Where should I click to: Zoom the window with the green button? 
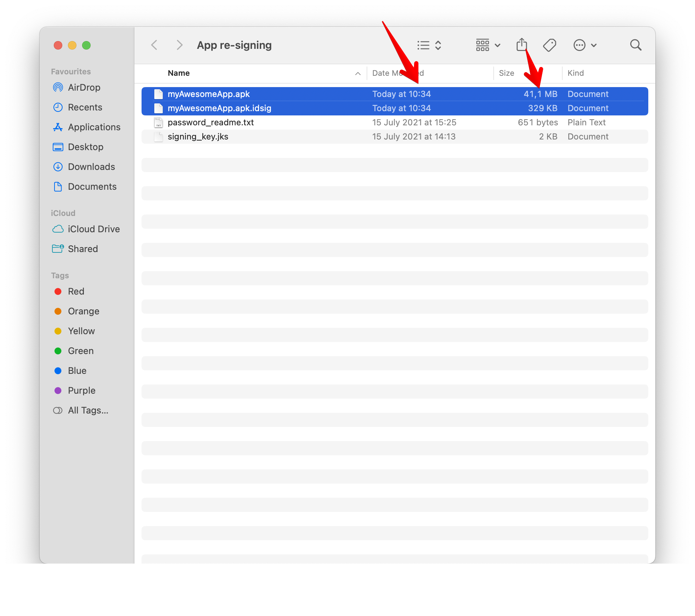(86, 45)
